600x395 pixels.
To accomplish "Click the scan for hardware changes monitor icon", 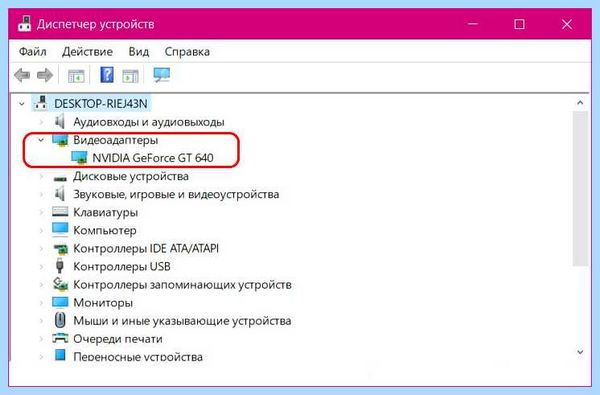I will (x=161, y=75).
